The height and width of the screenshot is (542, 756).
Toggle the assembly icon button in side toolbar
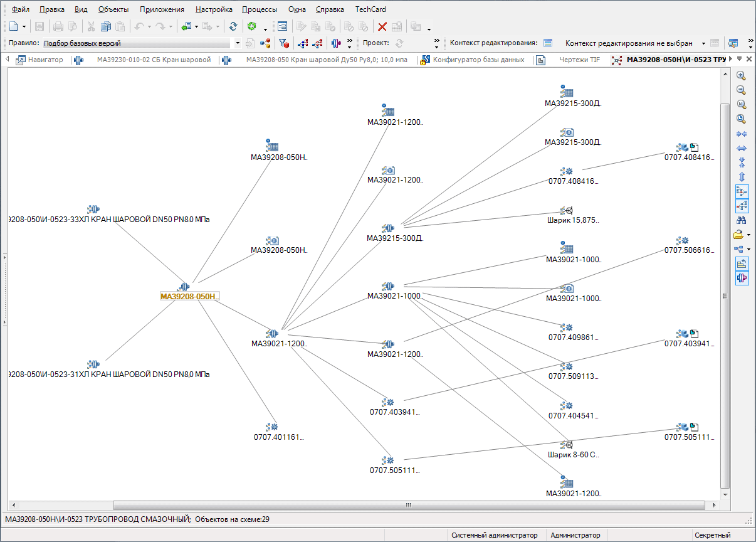coord(741,278)
